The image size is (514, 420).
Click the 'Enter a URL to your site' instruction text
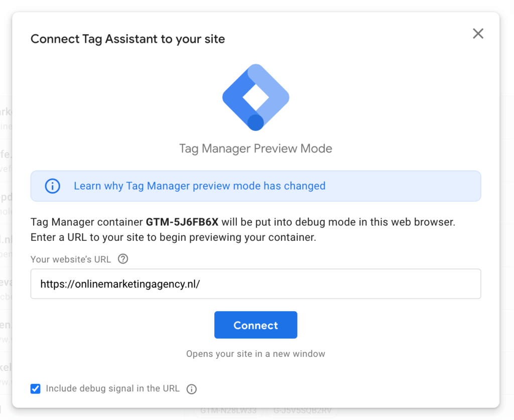point(173,237)
